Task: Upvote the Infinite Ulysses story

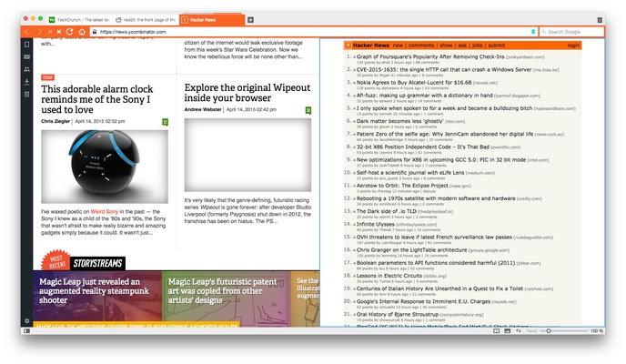Action: point(354,224)
